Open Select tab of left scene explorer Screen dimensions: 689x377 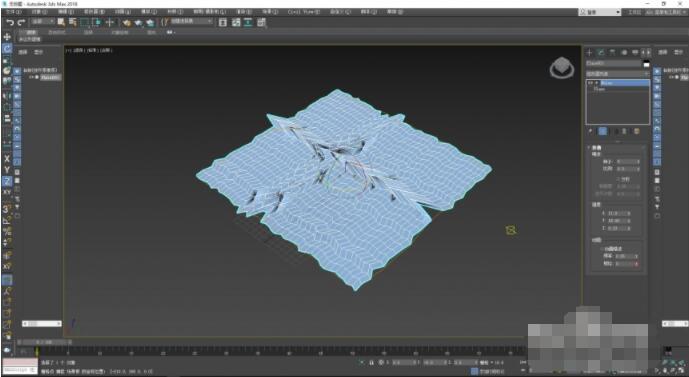[23, 52]
